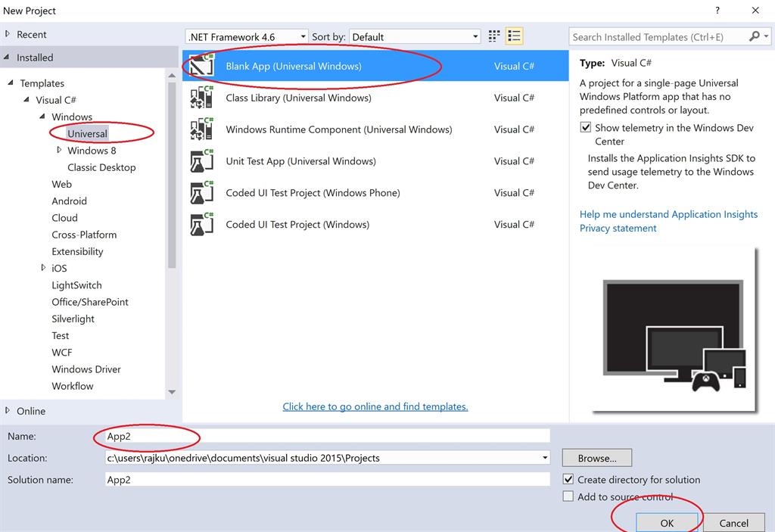
Task: Collapse the Windows tree node
Action: click(42, 117)
